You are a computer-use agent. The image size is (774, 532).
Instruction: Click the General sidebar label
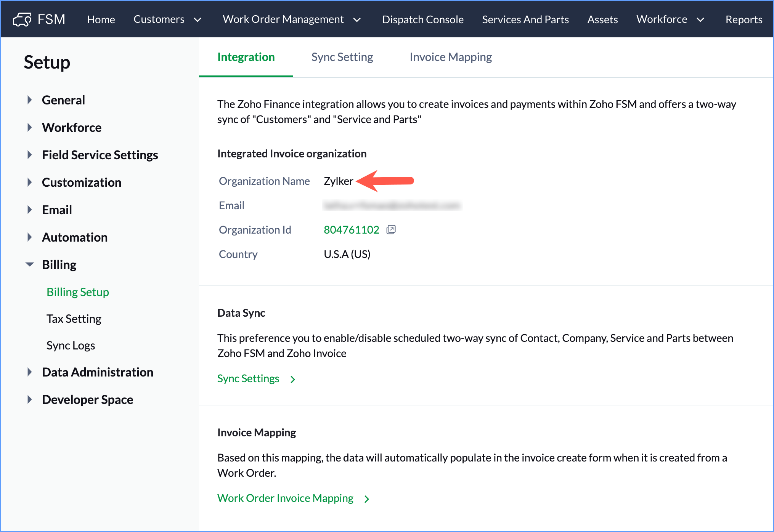63,100
